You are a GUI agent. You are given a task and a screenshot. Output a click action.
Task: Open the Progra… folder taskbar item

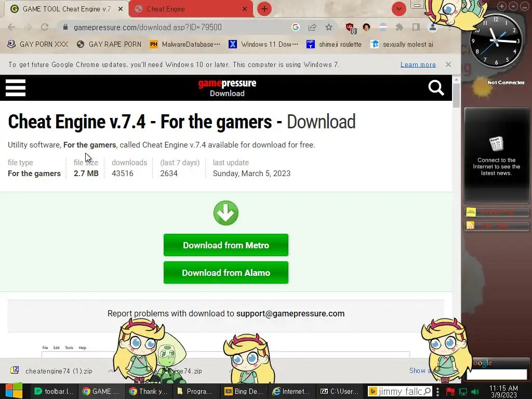click(195, 391)
